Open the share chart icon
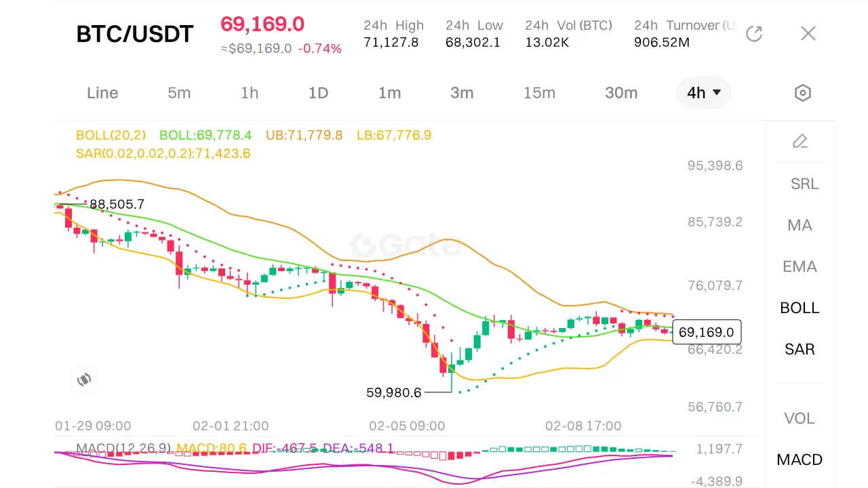 (x=754, y=33)
